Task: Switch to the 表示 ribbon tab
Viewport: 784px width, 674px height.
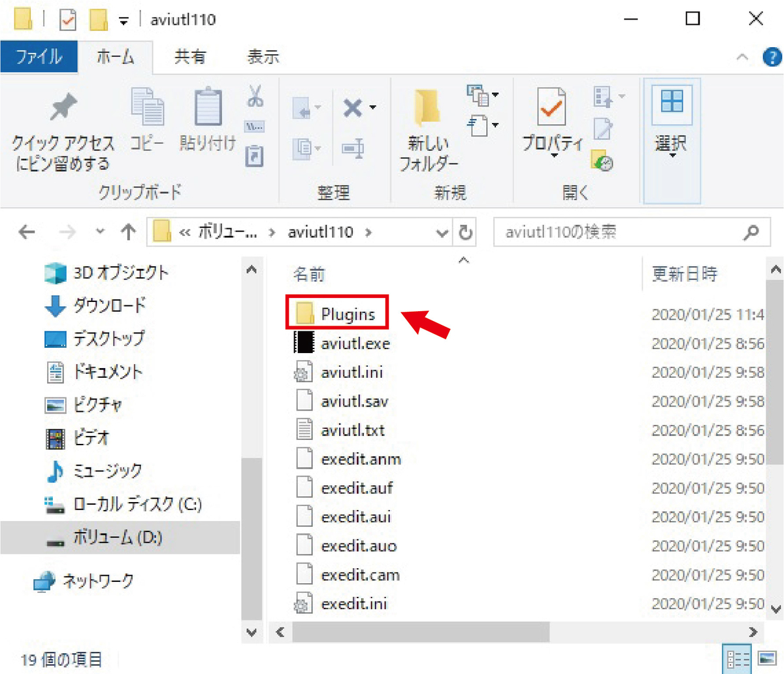Action: (263, 57)
